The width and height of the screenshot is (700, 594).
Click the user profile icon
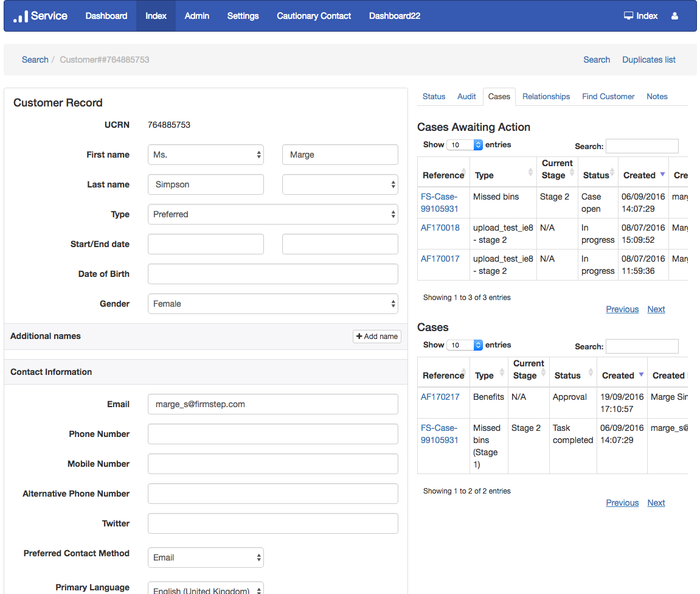click(674, 16)
